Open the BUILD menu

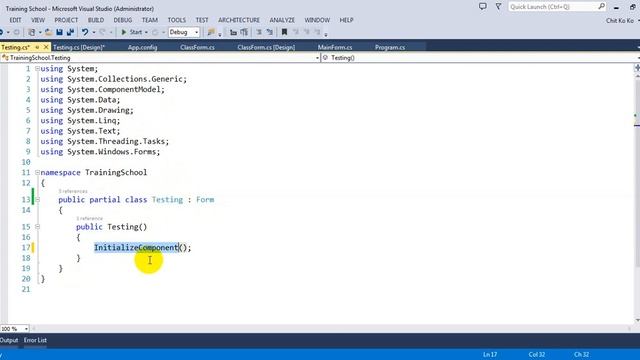96,20
